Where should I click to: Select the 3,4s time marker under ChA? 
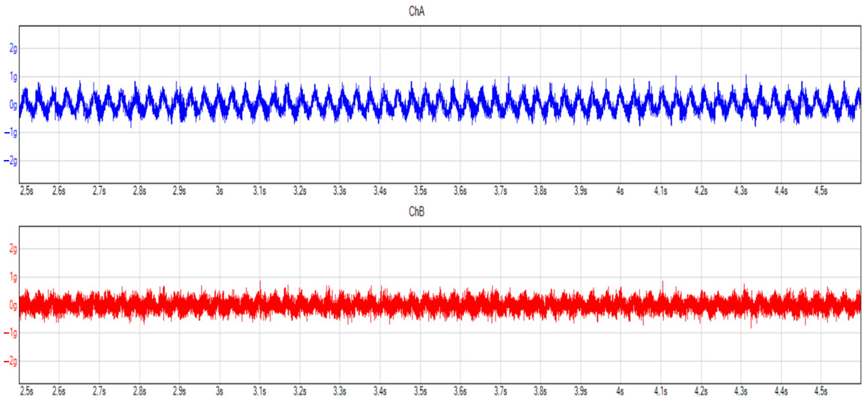click(380, 191)
